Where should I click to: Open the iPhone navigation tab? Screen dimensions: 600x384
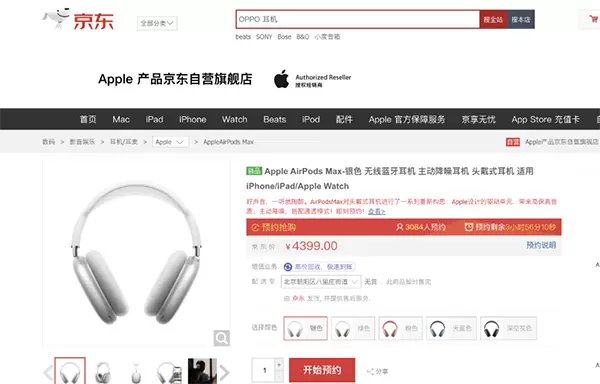[x=192, y=119]
